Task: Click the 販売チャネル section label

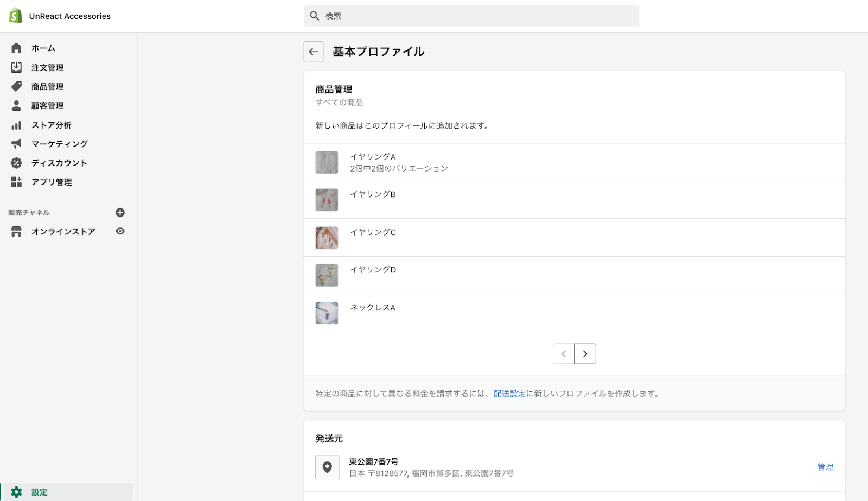Action: 29,212
